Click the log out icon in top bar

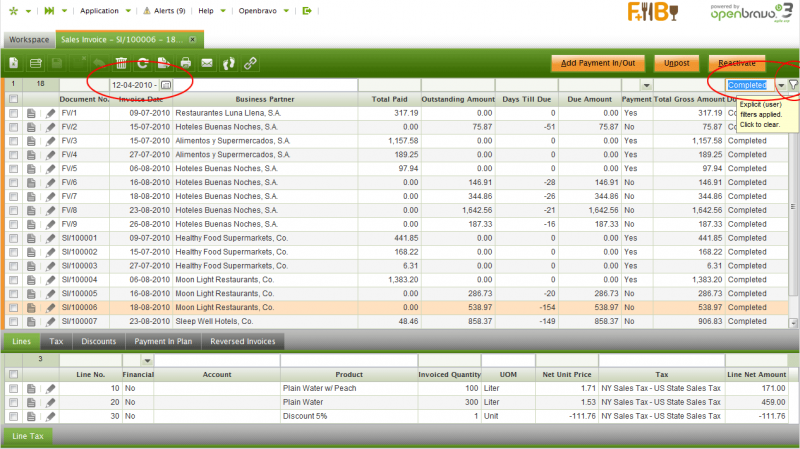[x=307, y=10]
